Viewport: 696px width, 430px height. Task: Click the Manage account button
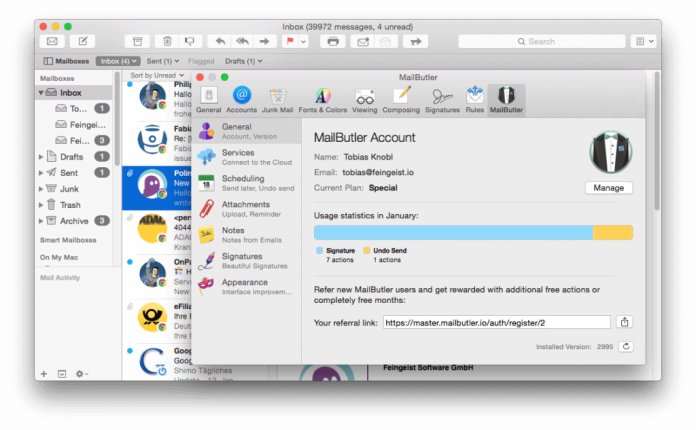tap(609, 188)
